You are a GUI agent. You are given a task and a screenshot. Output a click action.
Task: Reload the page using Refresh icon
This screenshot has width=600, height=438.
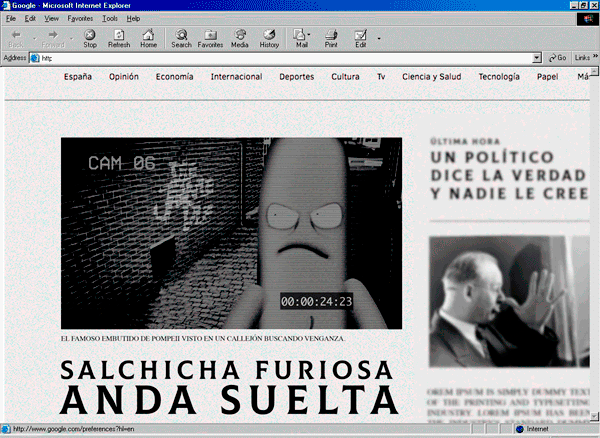click(119, 35)
